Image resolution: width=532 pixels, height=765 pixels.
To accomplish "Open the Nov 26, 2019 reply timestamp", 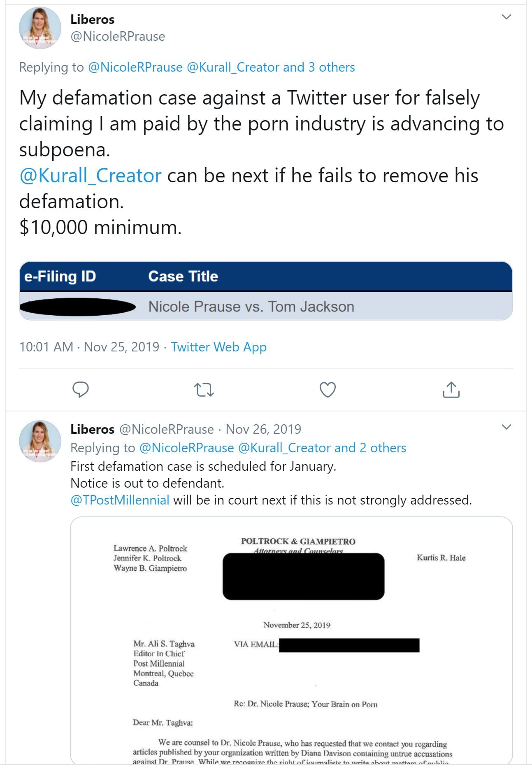I will (x=263, y=429).
